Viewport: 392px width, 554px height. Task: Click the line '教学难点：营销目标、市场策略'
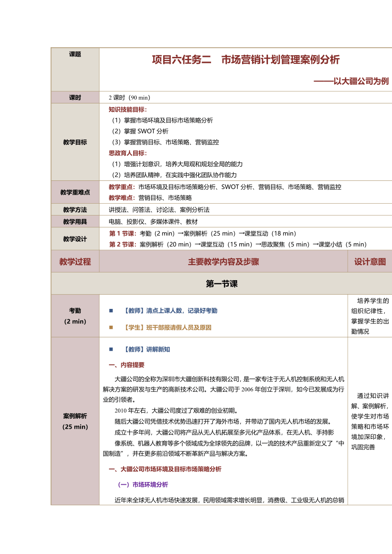coord(150,198)
